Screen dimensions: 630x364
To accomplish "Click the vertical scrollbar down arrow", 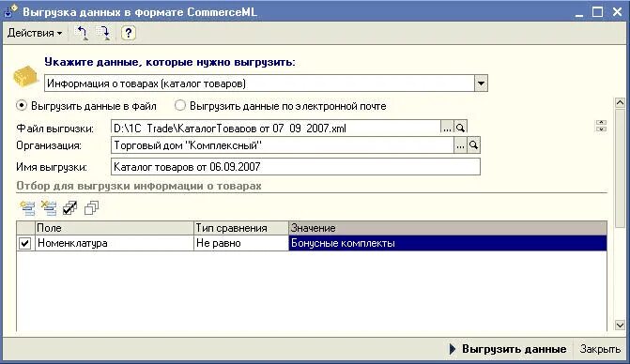I will pos(620,326).
